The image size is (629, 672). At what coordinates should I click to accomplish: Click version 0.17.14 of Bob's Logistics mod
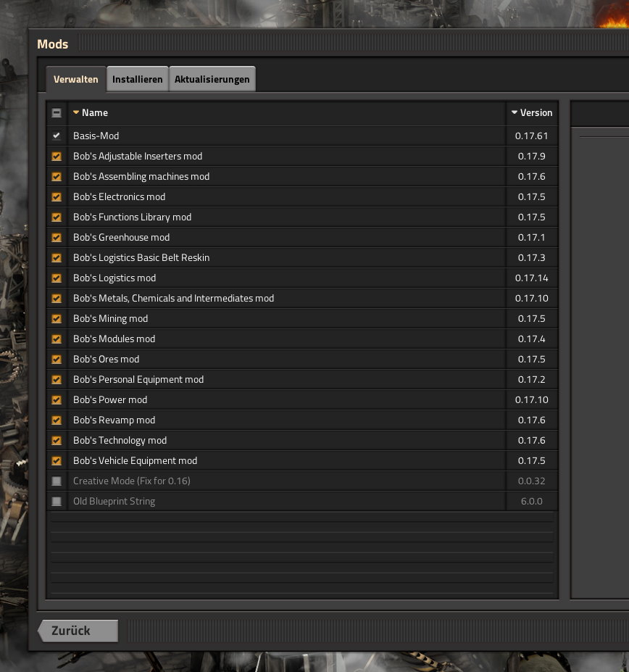click(532, 278)
